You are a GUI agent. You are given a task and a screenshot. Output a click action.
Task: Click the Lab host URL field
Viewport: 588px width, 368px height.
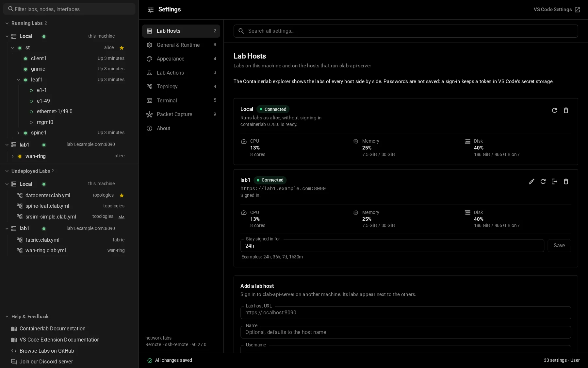click(x=406, y=313)
